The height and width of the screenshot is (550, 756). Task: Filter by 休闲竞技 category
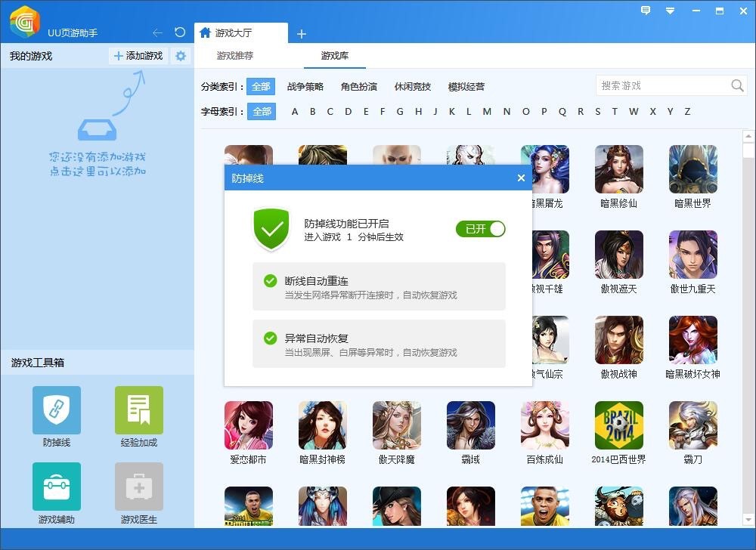click(412, 87)
